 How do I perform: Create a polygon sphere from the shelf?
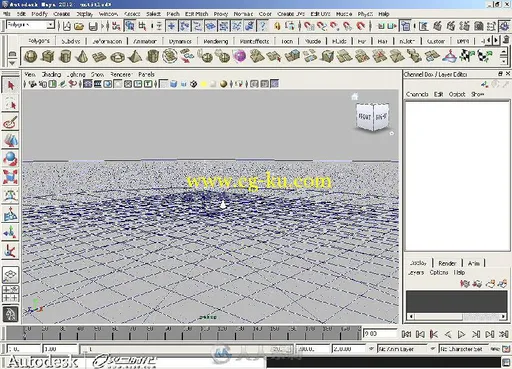click(30, 56)
